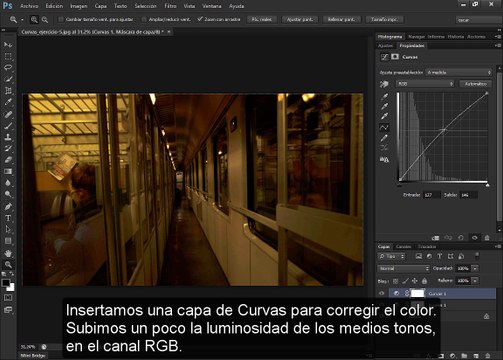Screen dimensions: 503x360
Task: Switch to the Historia tab
Action: tap(455, 36)
